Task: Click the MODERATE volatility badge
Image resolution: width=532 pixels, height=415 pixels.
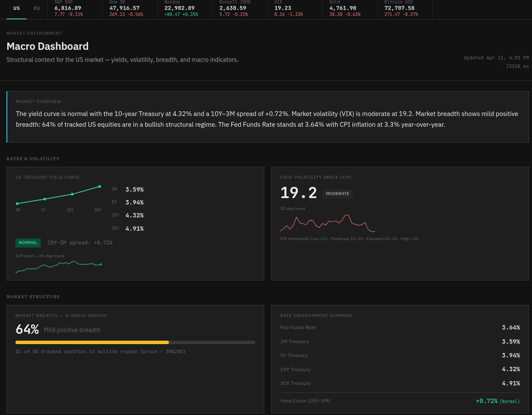Action: pos(337,194)
